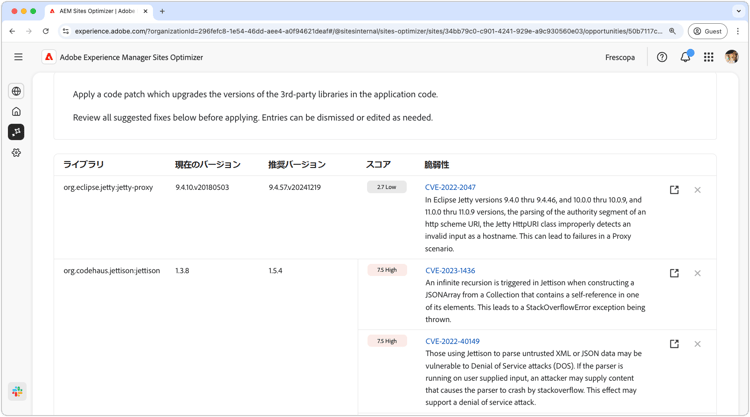Click the Slack icon at sidebar bottom
The width and height of the screenshot is (750, 417).
pyautogui.click(x=17, y=392)
